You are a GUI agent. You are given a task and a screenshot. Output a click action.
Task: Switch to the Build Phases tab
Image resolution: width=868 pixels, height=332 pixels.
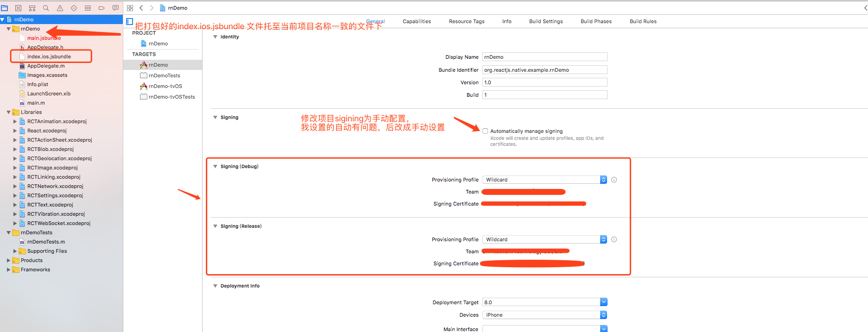point(596,21)
